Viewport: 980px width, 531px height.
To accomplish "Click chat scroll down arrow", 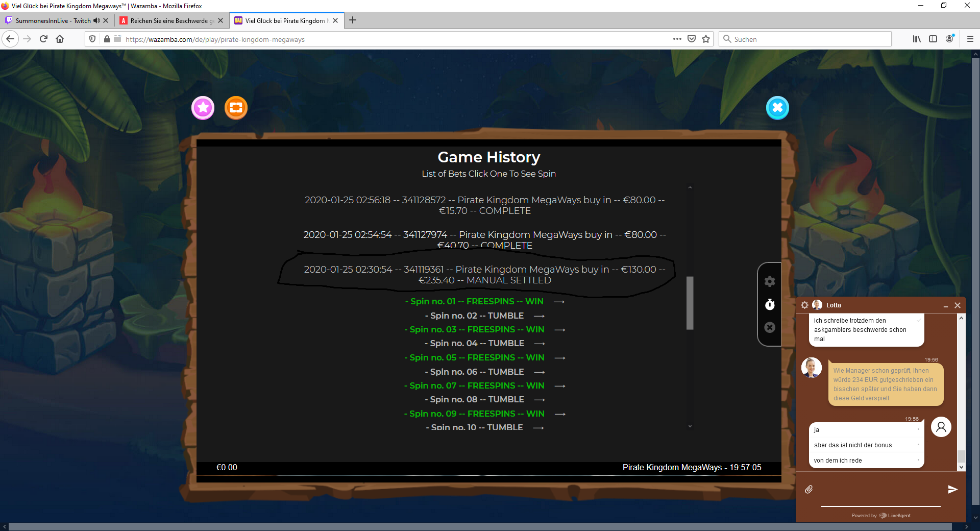I will click(961, 467).
